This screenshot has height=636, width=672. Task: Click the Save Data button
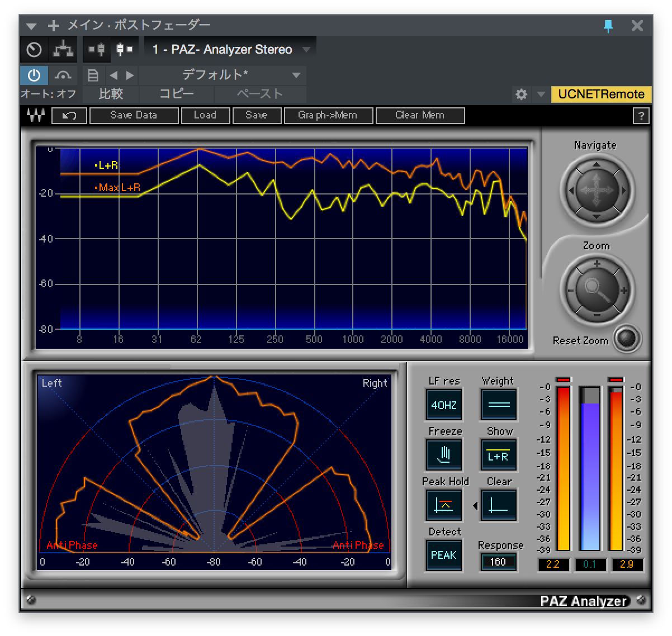pos(134,116)
